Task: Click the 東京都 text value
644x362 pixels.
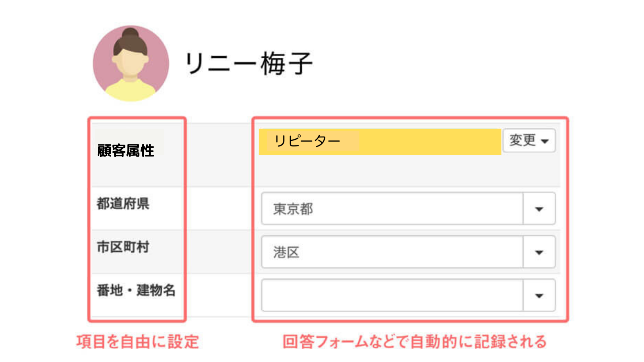Action: (293, 209)
